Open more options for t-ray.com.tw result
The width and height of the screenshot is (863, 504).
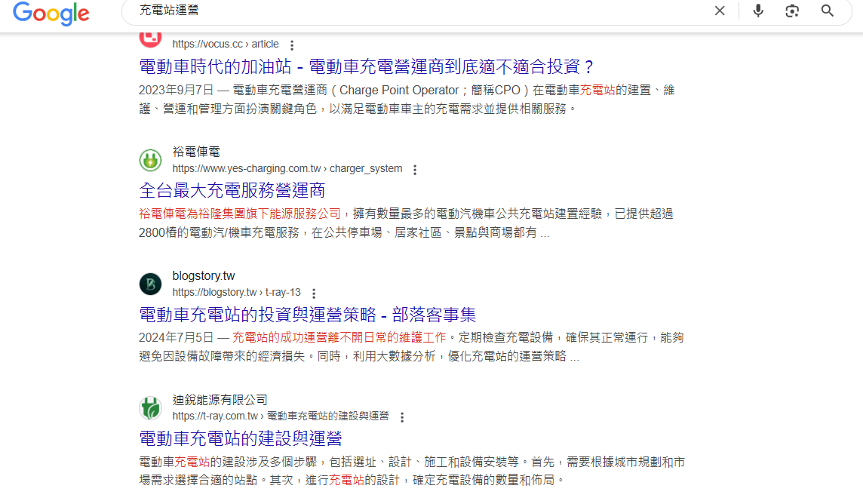click(x=402, y=417)
